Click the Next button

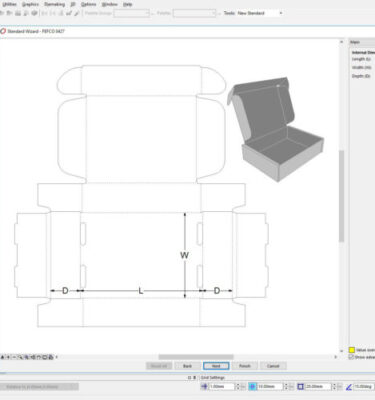(x=216, y=366)
